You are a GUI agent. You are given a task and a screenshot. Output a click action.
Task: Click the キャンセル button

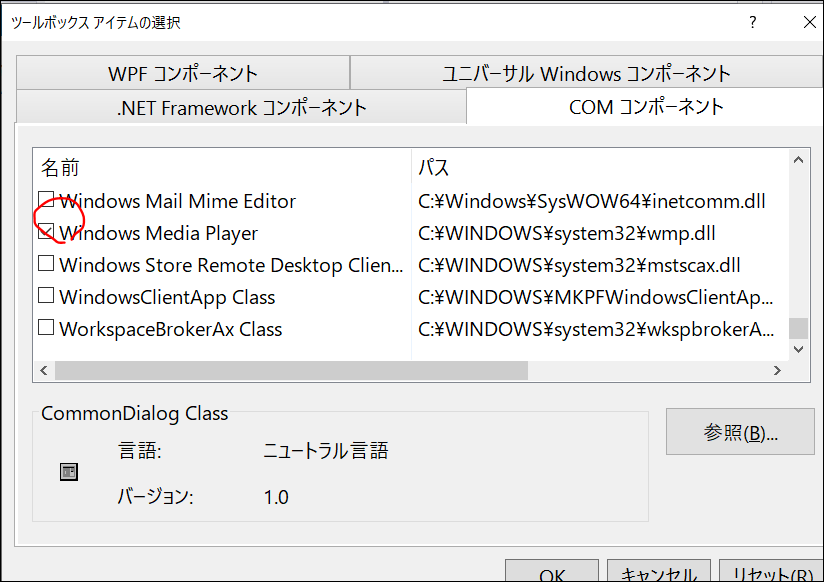tap(659, 571)
